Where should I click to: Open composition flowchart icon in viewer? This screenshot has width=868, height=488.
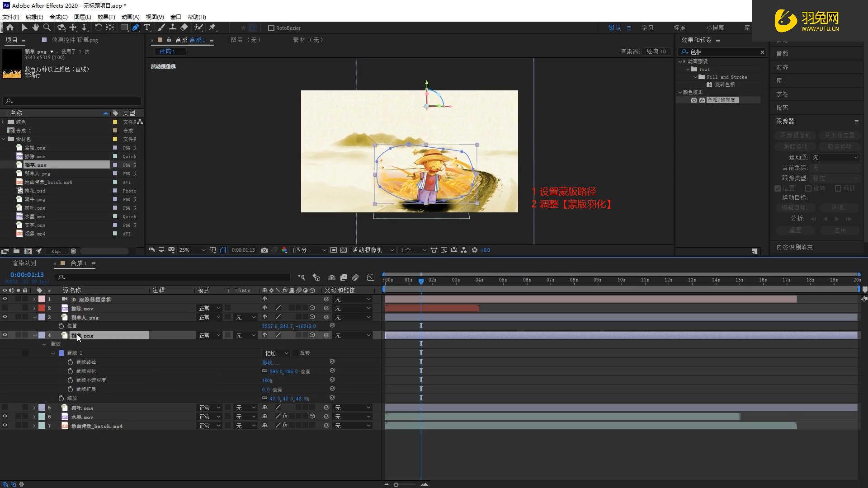click(x=464, y=250)
